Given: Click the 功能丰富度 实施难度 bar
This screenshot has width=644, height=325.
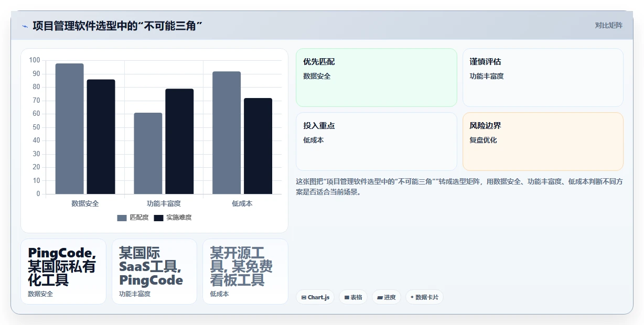Looking at the screenshot, I should (x=180, y=142).
